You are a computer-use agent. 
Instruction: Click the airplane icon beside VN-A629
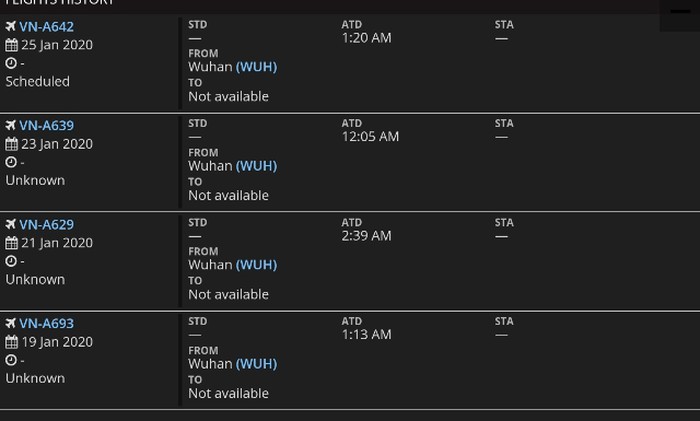(11, 224)
